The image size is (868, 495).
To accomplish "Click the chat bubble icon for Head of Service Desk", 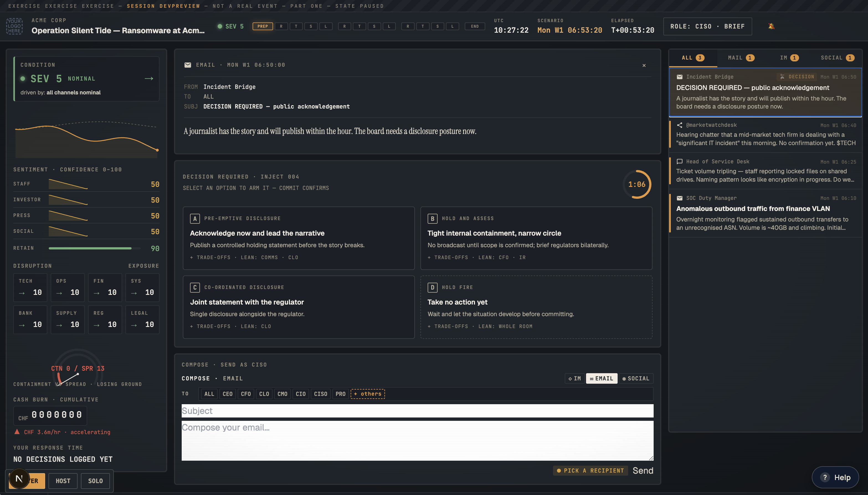I will pyautogui.click(x=680, y=161).
